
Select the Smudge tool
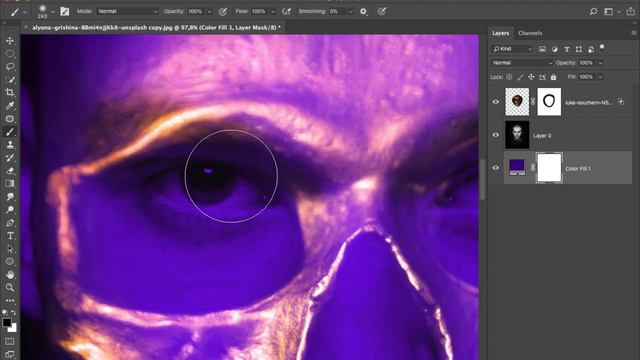point(10,197)
